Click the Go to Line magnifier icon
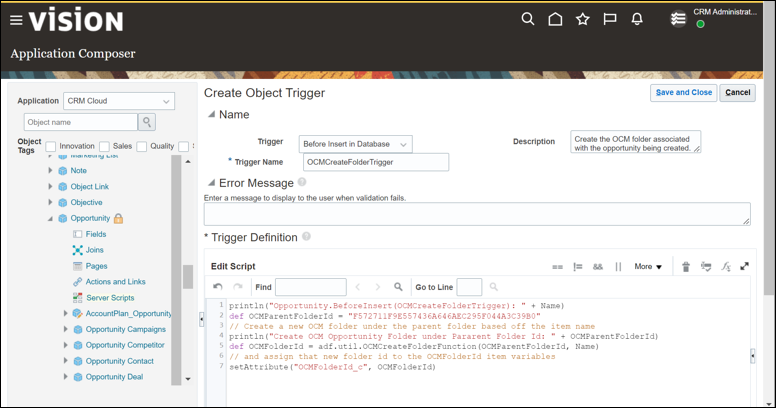The image size is (776, 408). (493, 287)
